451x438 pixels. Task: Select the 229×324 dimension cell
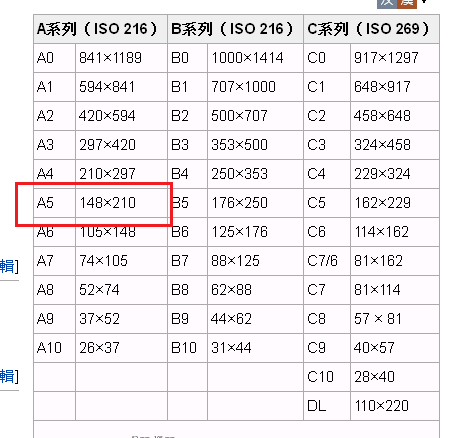(395, 174)
